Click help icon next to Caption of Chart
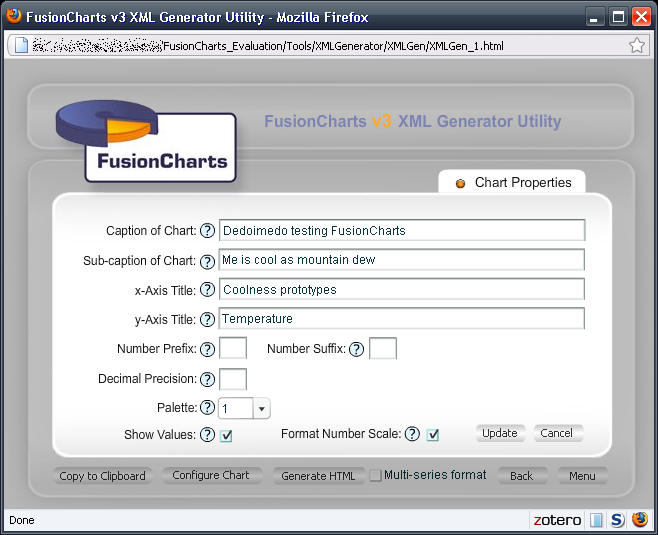 [x=208, y=231]
